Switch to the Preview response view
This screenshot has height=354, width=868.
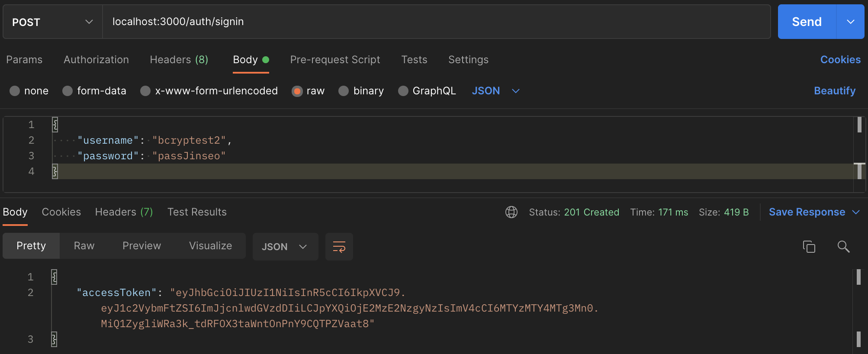pos(141,246)
